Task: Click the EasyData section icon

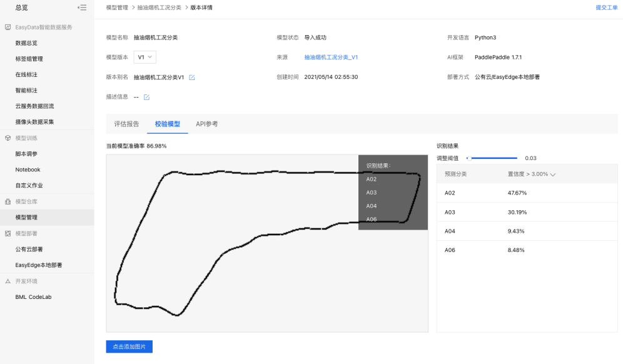Action: point(8,27)
